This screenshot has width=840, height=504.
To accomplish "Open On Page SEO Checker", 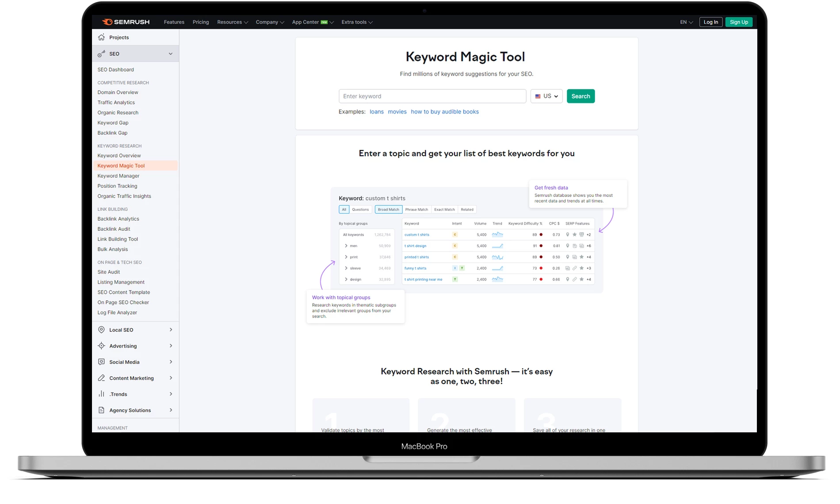I will (x=123, y=302).
